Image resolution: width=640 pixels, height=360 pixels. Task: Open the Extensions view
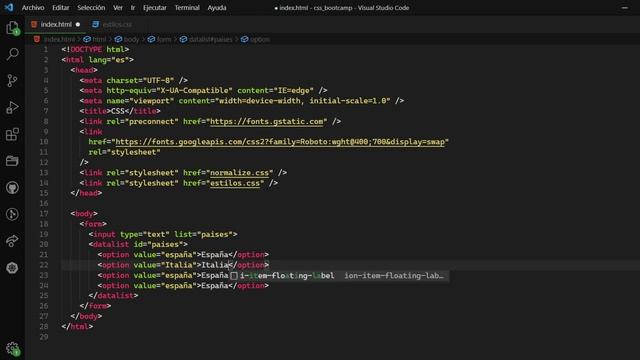coord(12,134)
